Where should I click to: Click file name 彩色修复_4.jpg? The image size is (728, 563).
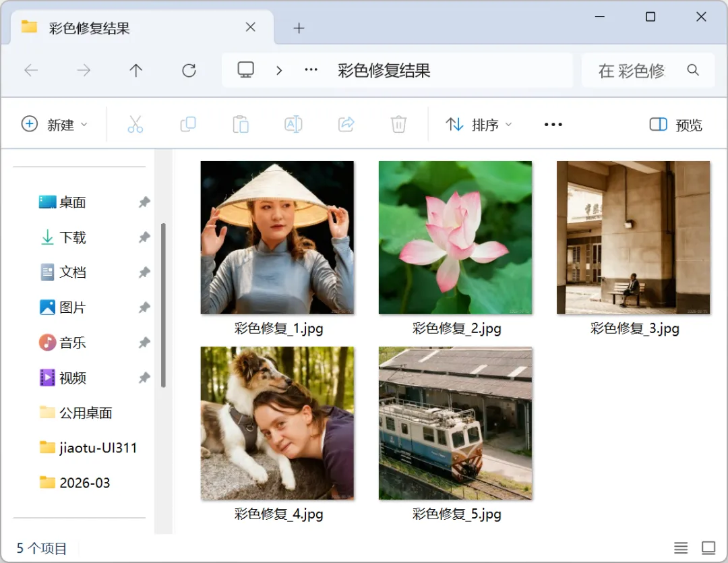278,514
